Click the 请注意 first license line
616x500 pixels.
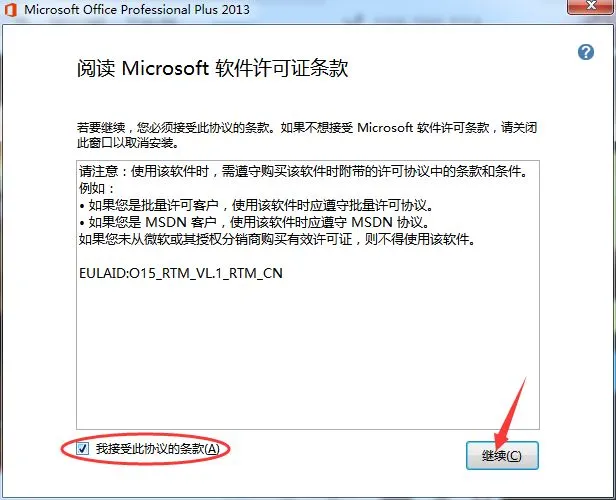coord(304,171)
